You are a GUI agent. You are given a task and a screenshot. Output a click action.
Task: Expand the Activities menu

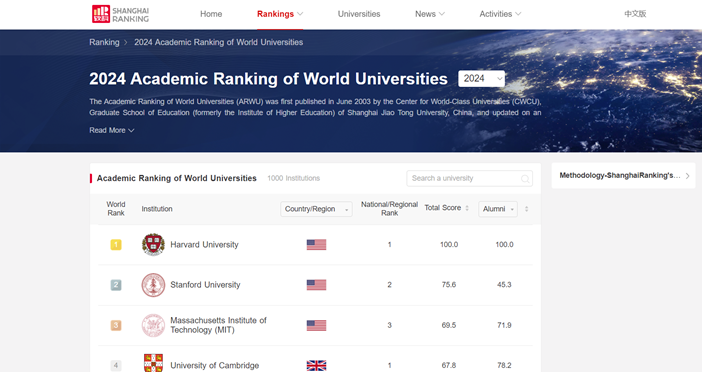[500, 14]
